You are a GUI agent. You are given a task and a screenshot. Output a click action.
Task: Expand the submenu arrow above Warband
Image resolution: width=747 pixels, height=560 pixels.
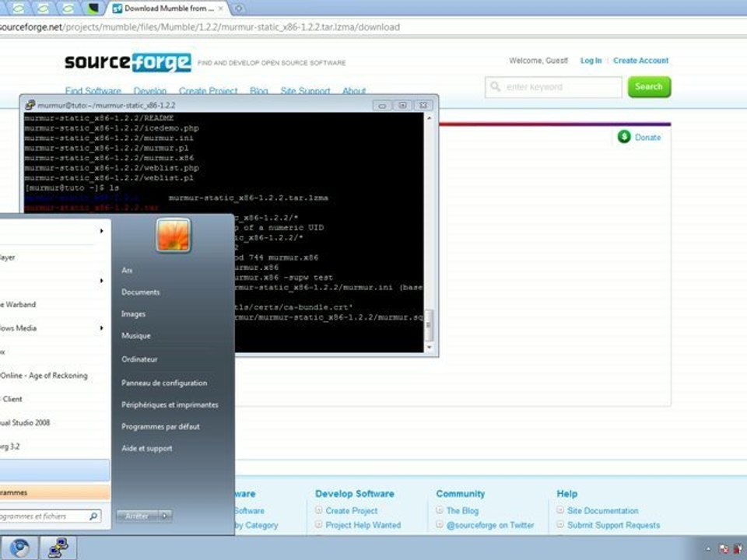pyautogui.click(x=101, y=281)
